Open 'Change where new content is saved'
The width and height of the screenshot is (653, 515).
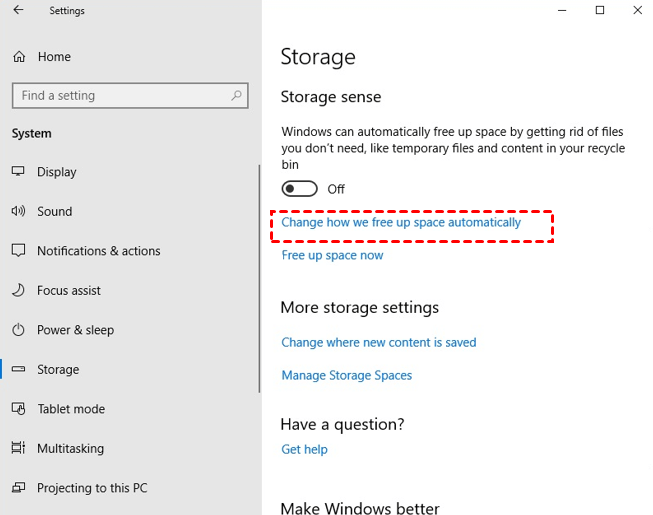click(379, 343)
